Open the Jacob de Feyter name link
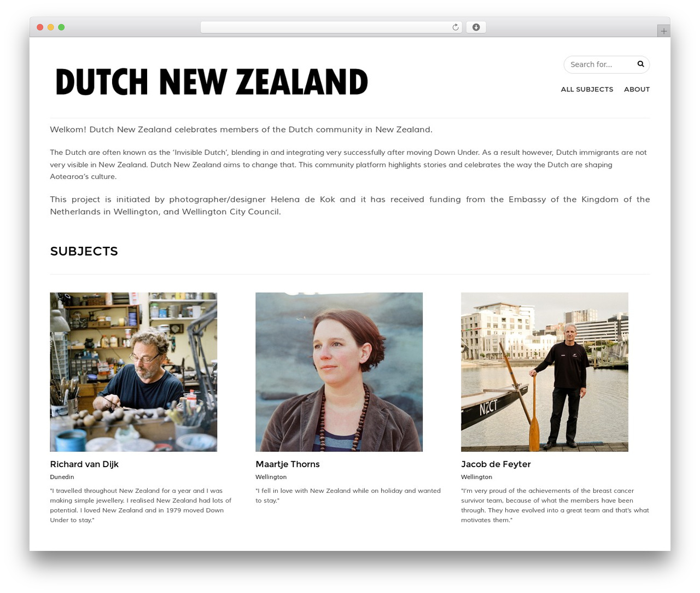This screenshot has width=700, height=593. coord(496,464)
